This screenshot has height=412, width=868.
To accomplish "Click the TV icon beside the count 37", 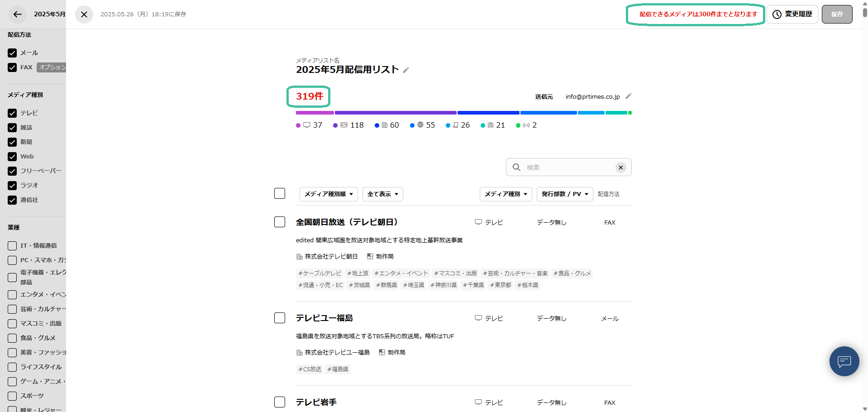I will (x=307, y=125).
